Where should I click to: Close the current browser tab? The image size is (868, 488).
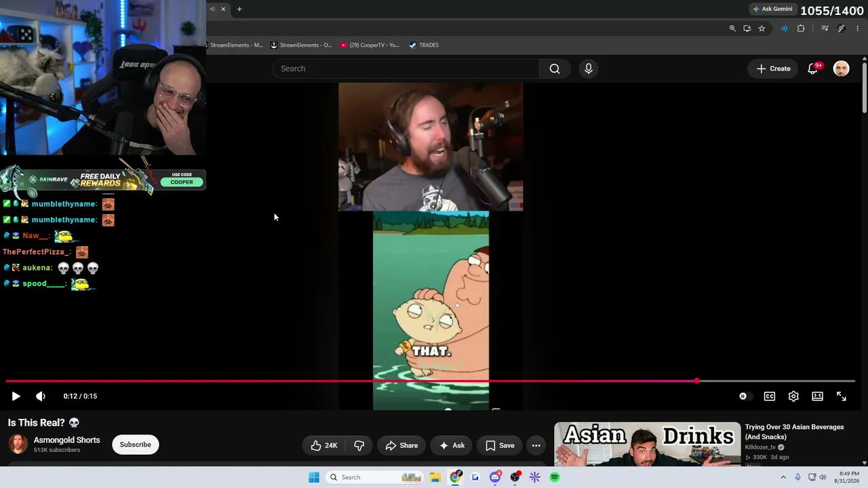point(223,9)
